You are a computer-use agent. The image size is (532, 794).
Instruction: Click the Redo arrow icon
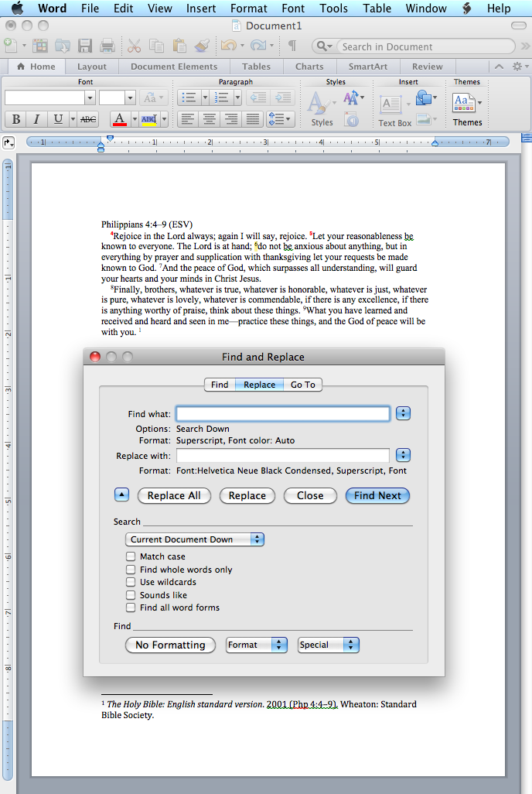(258, 46)
